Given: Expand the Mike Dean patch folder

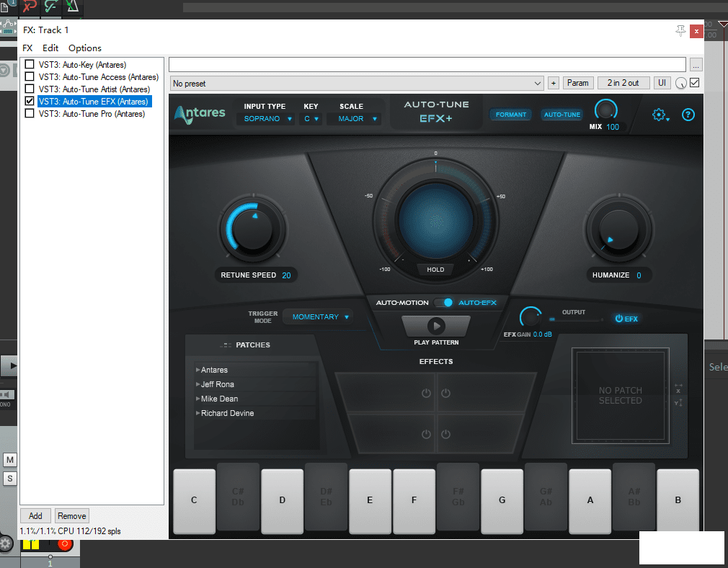Looking at the screenshot, I should pos(197,399).
